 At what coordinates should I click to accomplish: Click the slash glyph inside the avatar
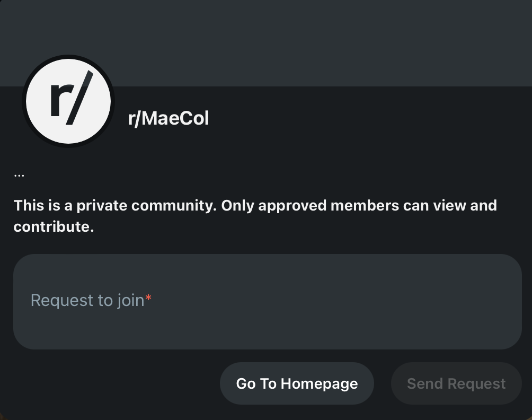point(81,98)
